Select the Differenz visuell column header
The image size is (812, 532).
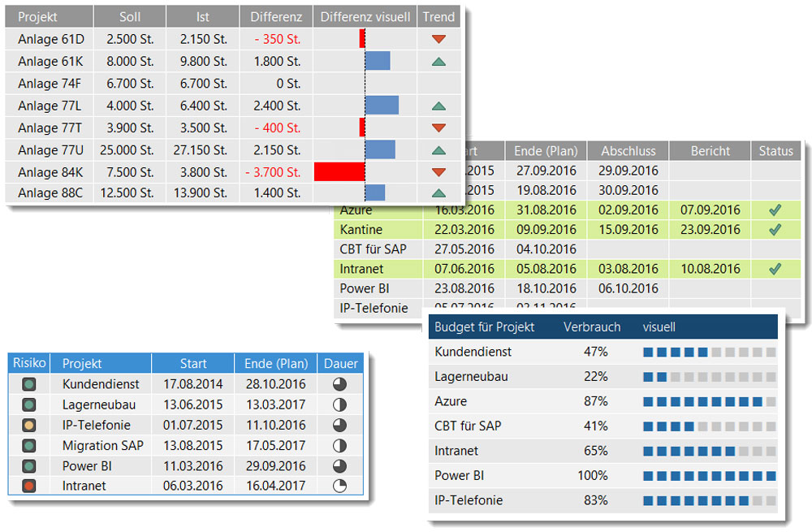click(x=365, y=16)
